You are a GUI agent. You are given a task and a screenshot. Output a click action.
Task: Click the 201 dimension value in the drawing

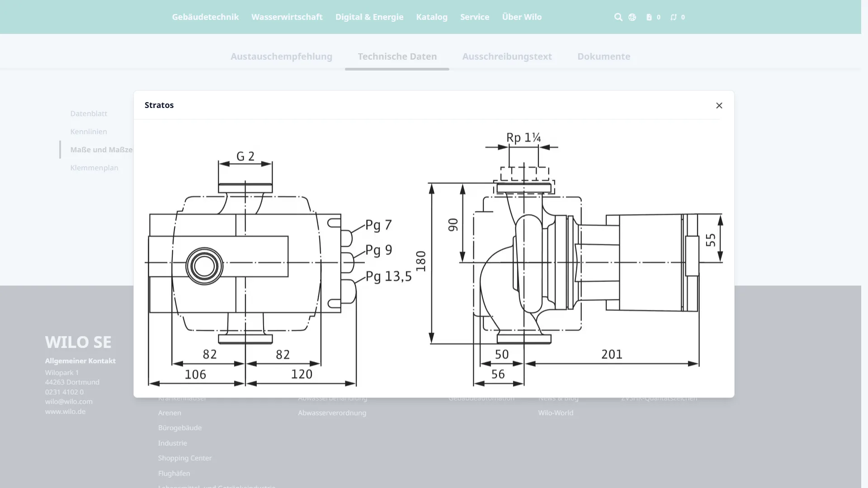[612, 354]
